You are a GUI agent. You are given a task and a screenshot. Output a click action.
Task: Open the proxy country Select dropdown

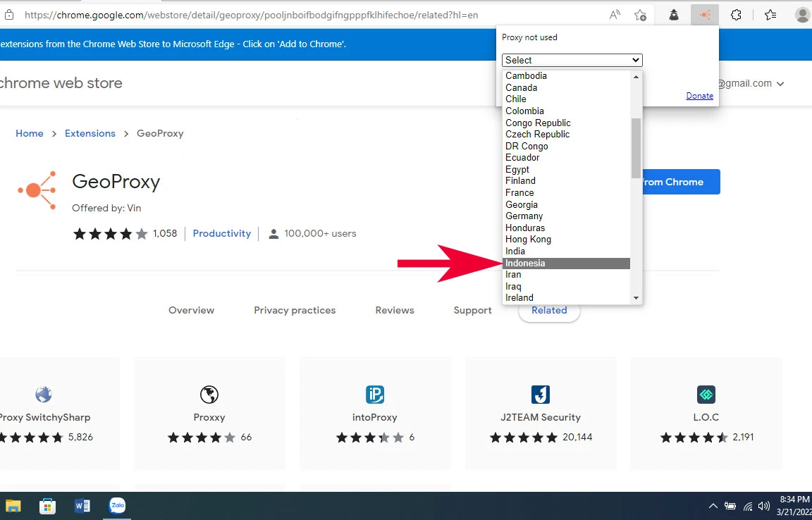(x=572, y=61)
